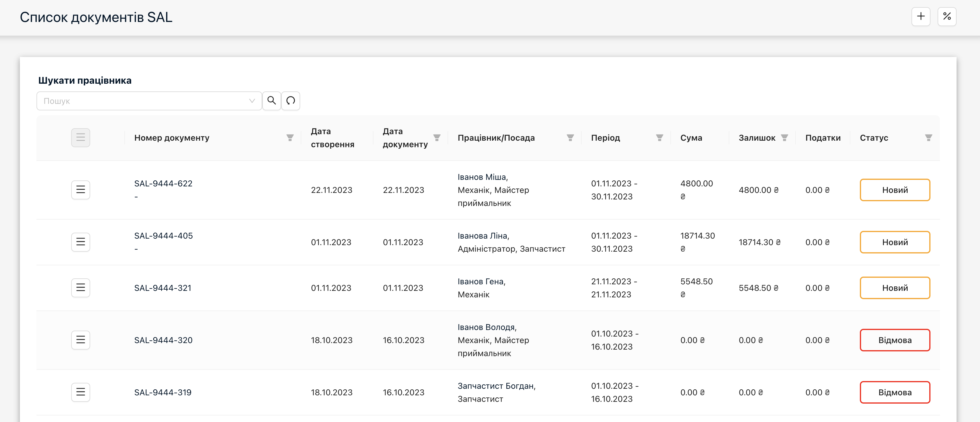This screenshot has height=422, width=980.
Task: Click document number SAL-9444-622
Action: 163,183
